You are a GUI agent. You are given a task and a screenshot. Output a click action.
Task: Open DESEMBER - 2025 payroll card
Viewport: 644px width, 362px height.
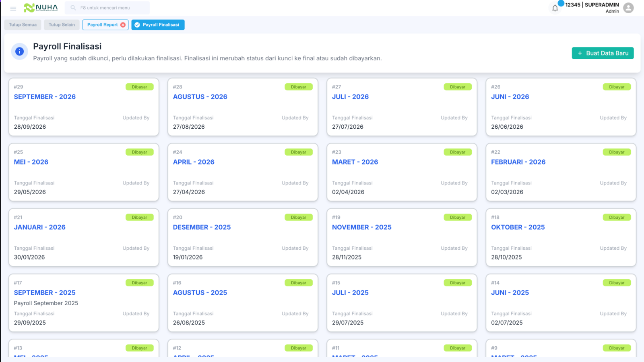point(243,237)
